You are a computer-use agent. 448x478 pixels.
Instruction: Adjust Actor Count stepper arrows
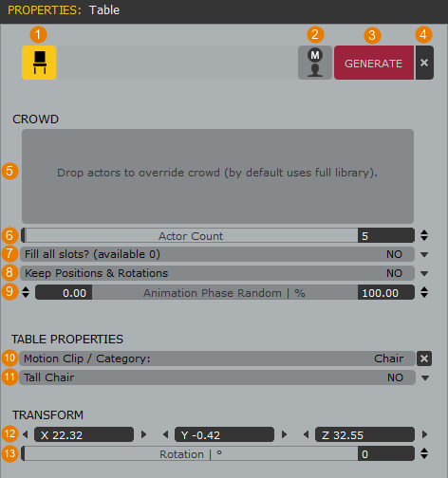(424, 235)
